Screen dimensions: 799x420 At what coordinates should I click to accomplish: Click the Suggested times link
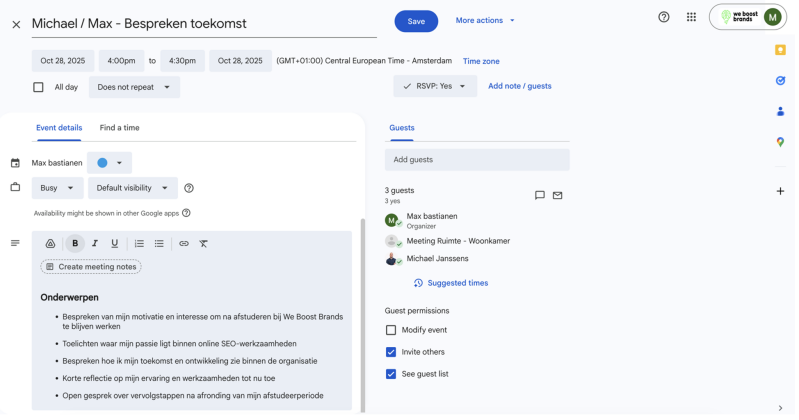click(457, 283)
